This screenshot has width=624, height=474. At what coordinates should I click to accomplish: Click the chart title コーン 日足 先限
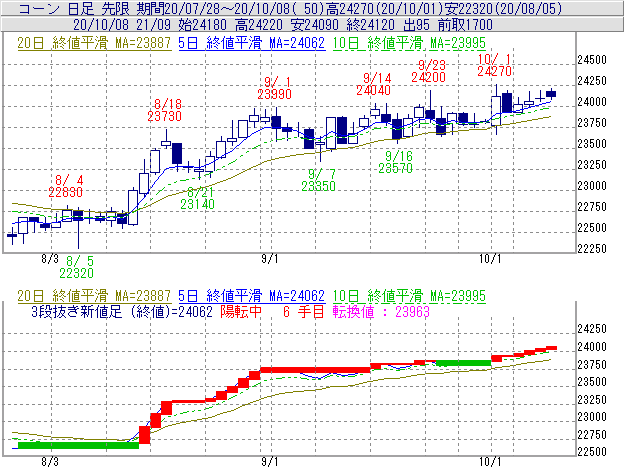coord(74,8)
